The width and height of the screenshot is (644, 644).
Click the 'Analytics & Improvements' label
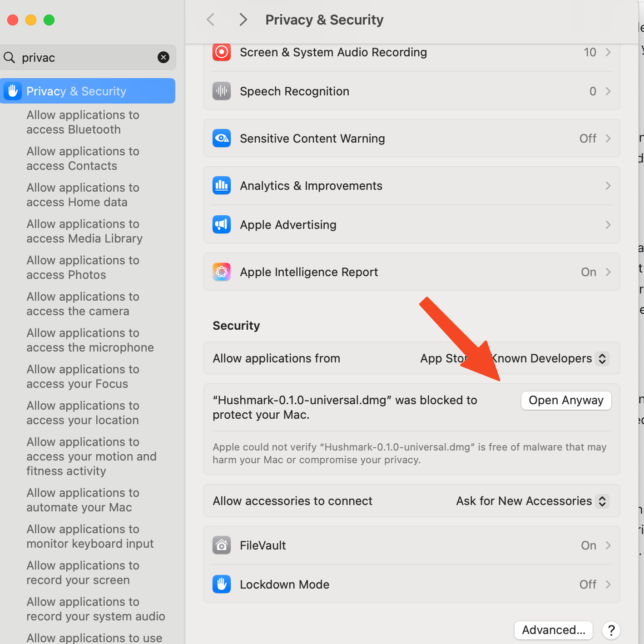pos(311,186)
